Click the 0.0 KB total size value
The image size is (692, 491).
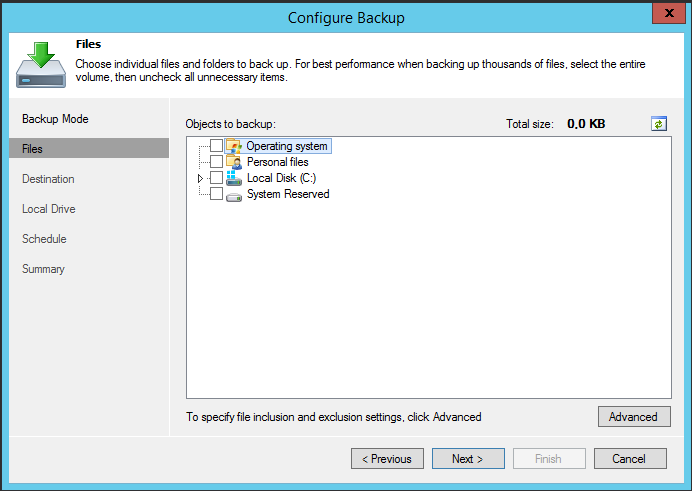[x=586, y=124]
